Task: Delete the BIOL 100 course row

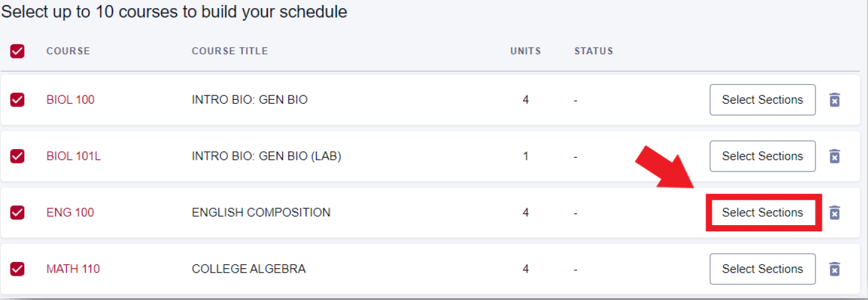Action: [x=834, y=100]
